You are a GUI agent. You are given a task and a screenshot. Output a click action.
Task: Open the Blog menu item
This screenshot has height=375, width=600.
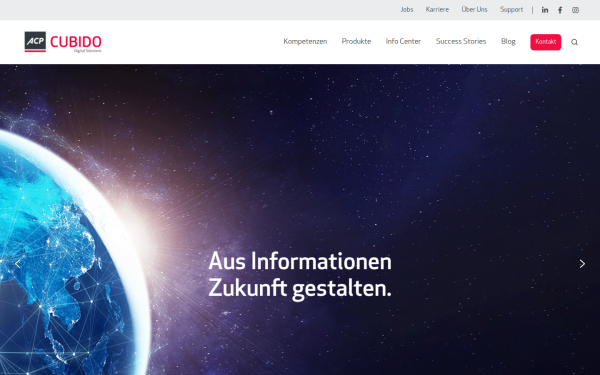pos(508,41)
